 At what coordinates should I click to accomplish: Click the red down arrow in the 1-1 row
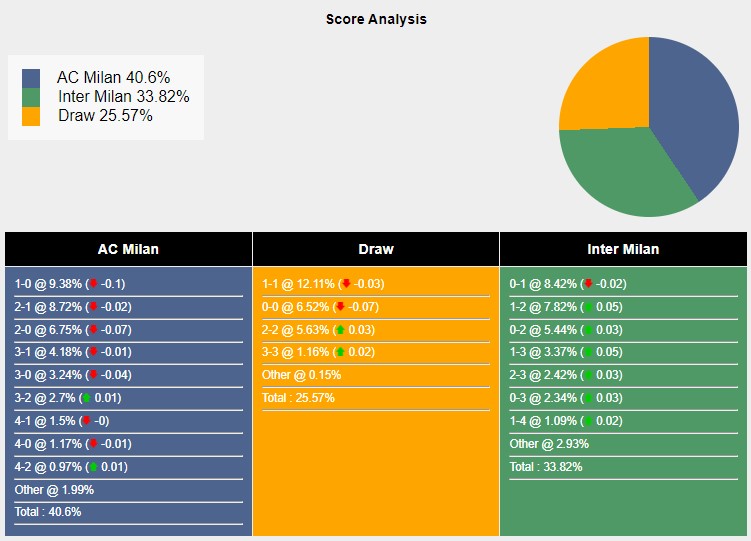346,283
